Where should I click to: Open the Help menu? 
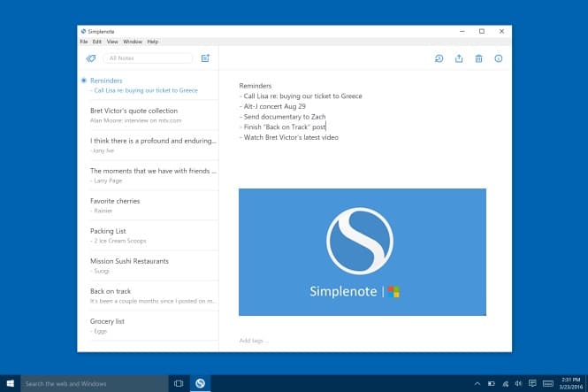(152, 42)
